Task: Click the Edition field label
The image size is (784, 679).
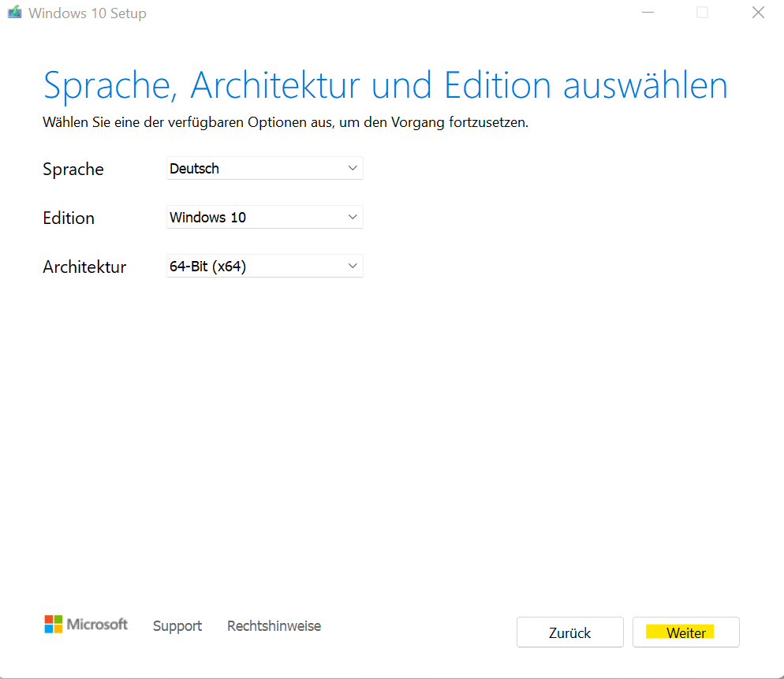Action: click(69, 218)
